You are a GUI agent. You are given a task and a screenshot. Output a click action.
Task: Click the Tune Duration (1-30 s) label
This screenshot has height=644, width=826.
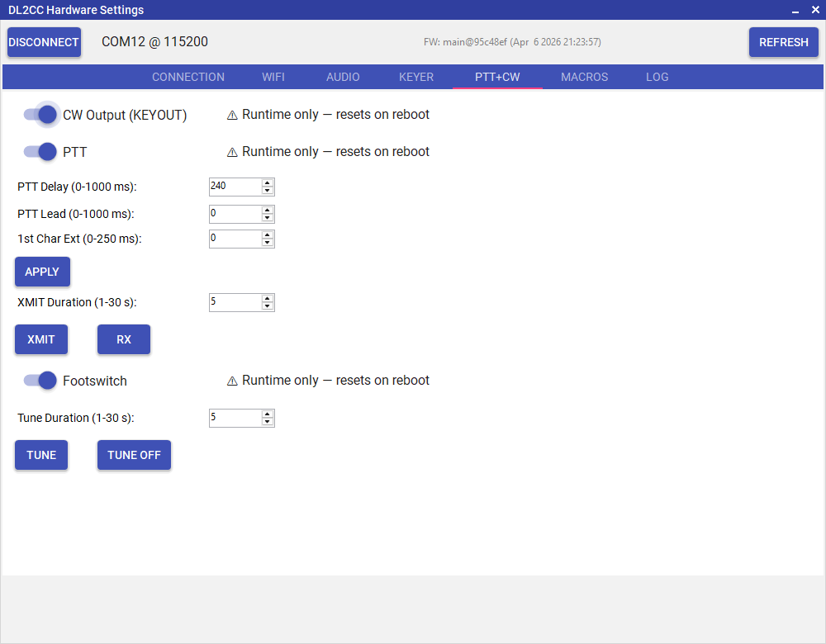click(76, 418)
